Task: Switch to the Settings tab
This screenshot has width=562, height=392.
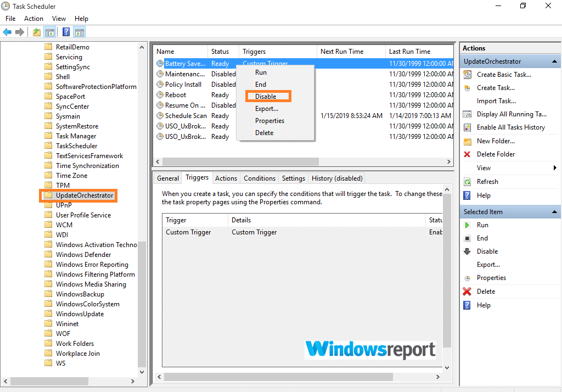Action: tap(294, 178)
